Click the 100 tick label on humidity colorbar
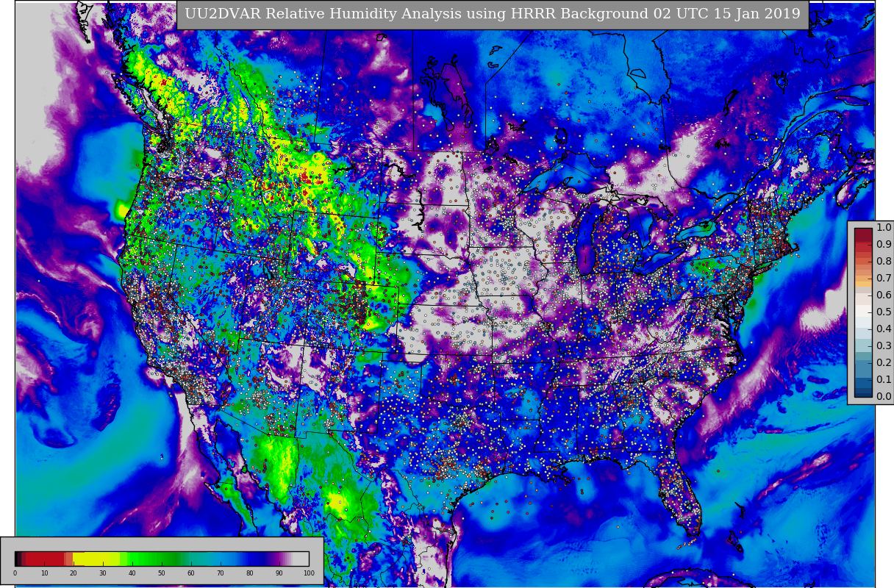 [309, 573]
